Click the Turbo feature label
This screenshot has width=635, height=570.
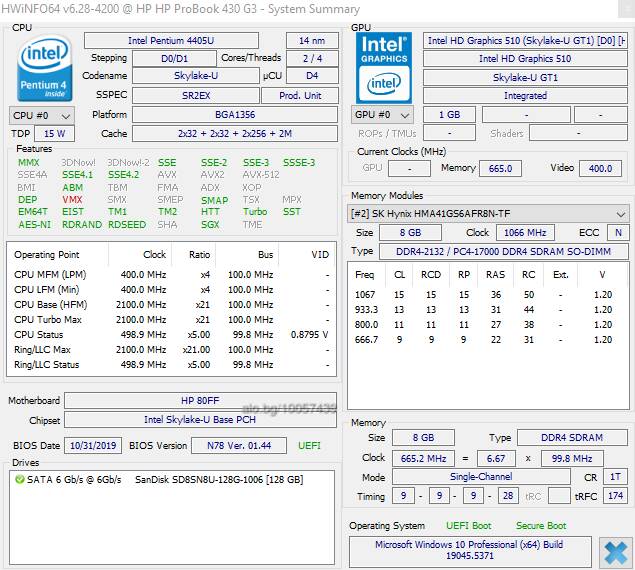pos(255,212)
